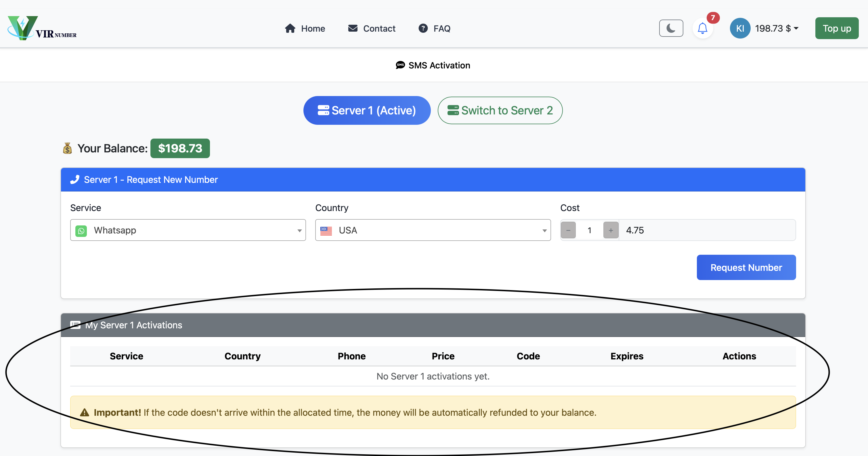Click the green $198.73 balance badge
Image resolution: width=868 pixels, height=456 pixels.
[180, 149]
